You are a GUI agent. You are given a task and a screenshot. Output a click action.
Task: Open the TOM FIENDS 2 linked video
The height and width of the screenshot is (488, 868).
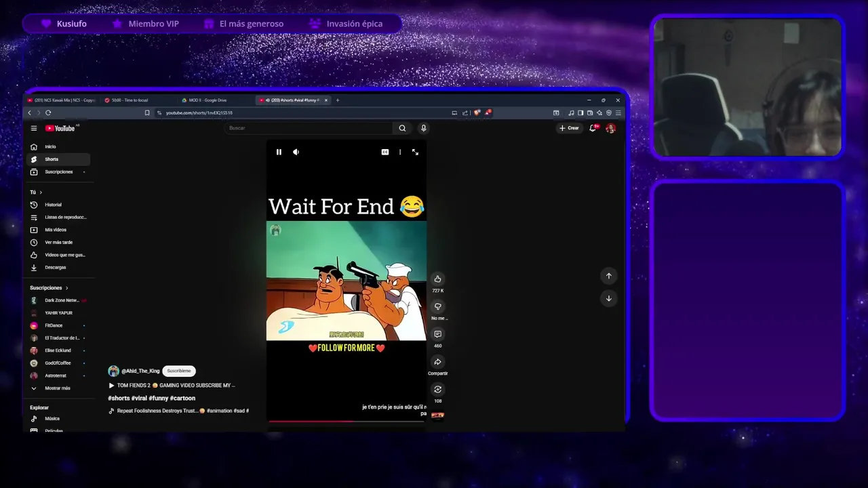click(x=172, y=385)
